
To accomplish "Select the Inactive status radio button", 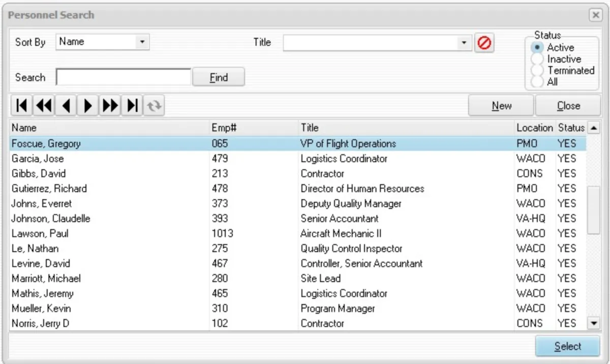I will point(537,59).
